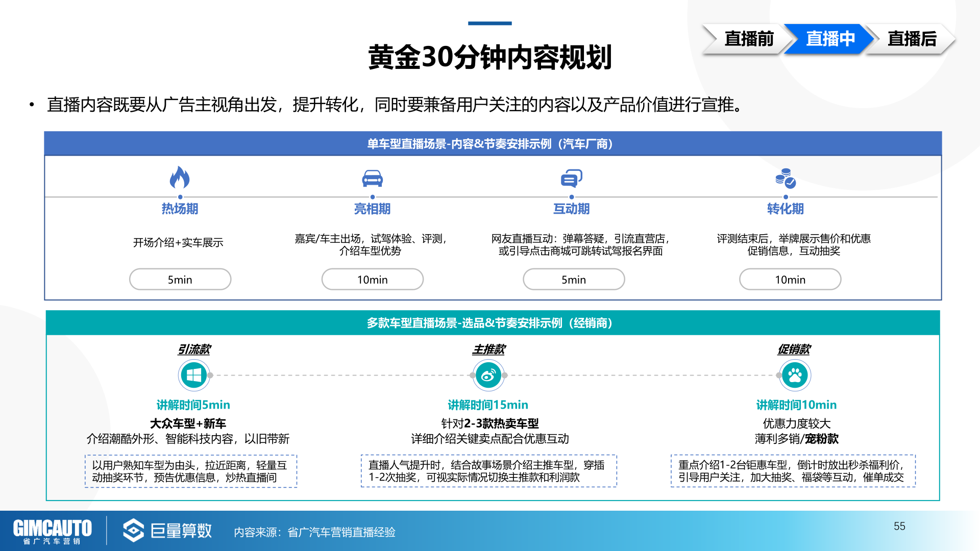The height and width of the screenshot is (551, 980).
Task: Click the 主推款 heading
Action: [488, 349]
